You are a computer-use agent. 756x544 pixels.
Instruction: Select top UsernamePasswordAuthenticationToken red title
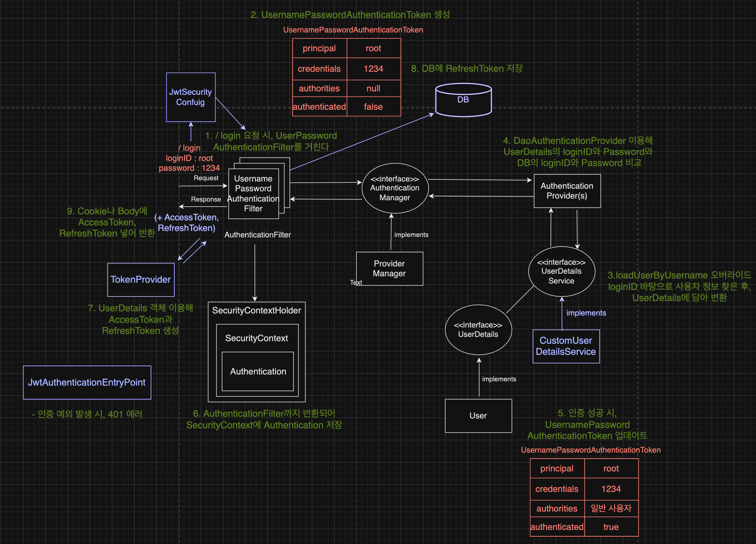pyautogui.click(x=353, y=30)
